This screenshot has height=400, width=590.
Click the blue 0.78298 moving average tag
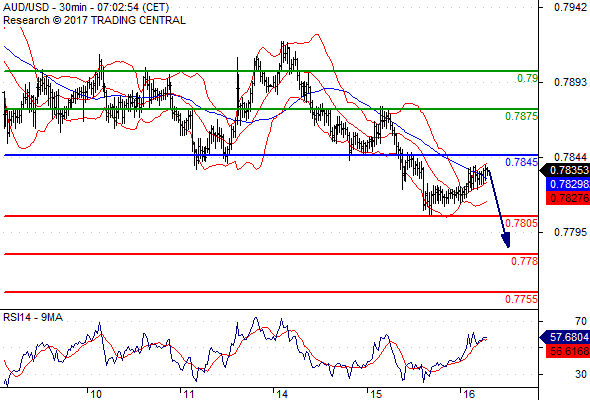[568, 184]
